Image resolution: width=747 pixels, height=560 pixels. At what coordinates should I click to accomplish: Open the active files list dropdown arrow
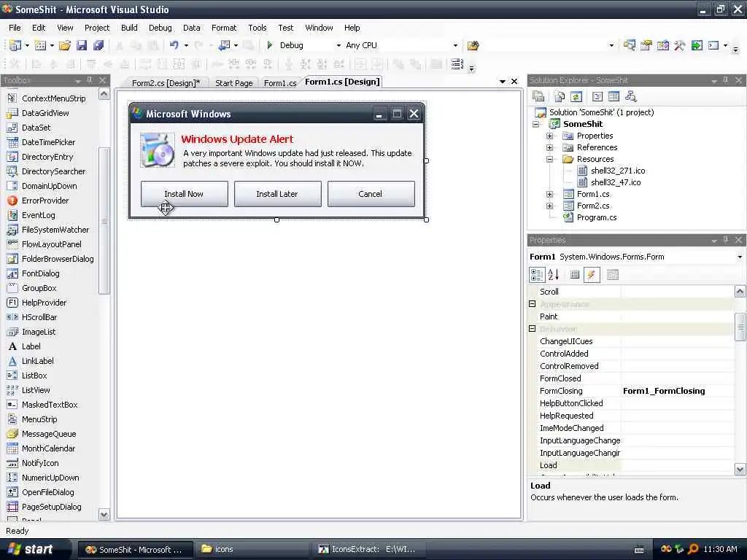pyautogui.click(x=502, y=82)
